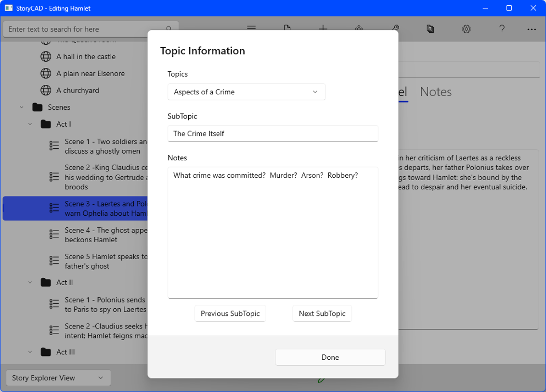
Task: Select Scene 2 - King Claudius wedding to Gertrude
Action: tap(106, 177)
